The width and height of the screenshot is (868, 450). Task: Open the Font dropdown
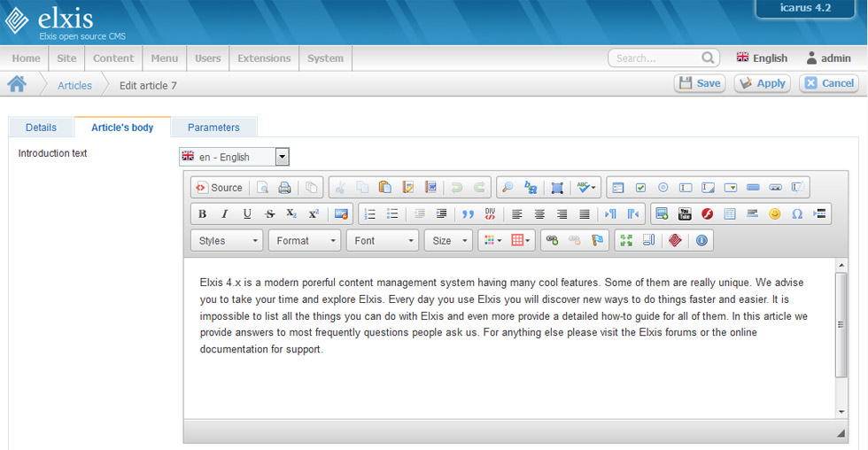point(383,241)
